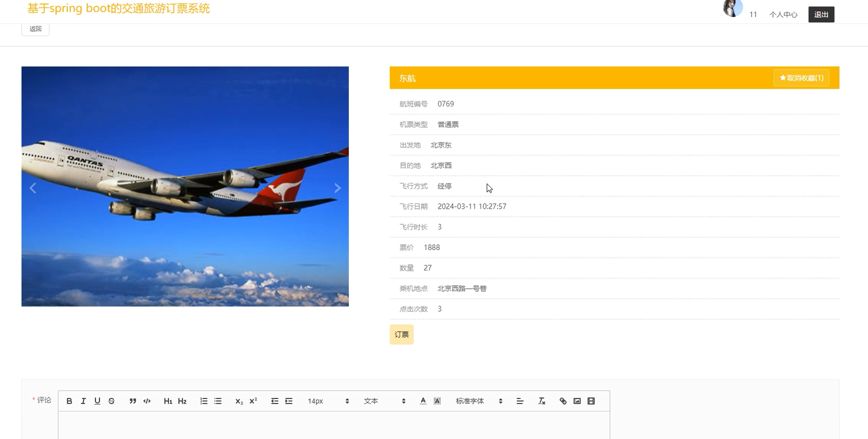The image size is (868, 439).
Task: Apply Heading 1 style
Action: [168, 401]
